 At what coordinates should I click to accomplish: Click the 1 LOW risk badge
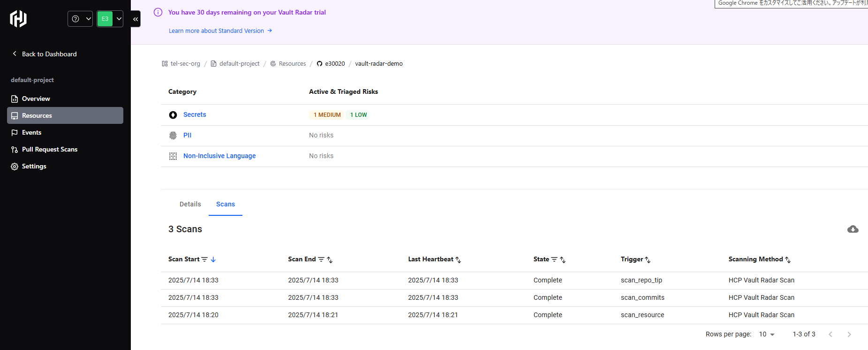tap(358, 115)
